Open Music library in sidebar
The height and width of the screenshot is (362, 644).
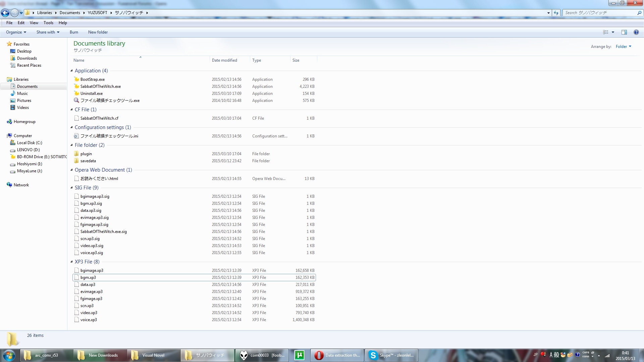(x=22, y=94)
